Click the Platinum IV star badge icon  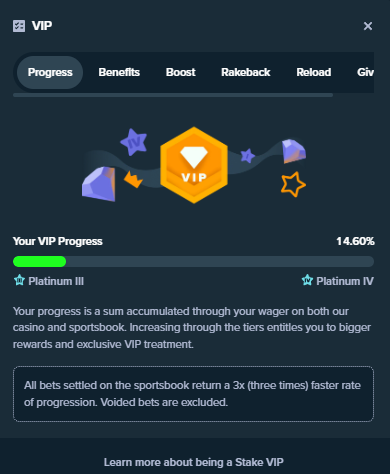[307, 280]
